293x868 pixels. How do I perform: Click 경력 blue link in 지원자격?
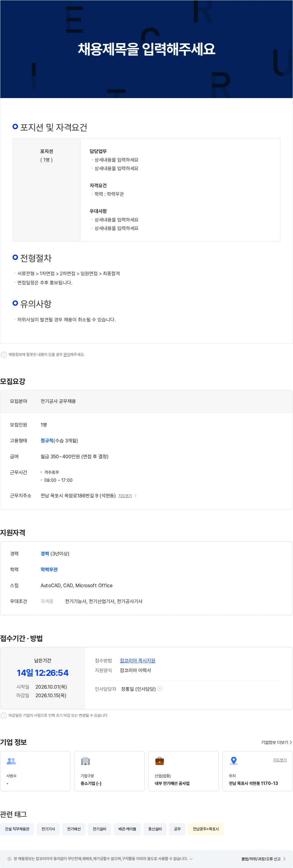pos(45,554)
